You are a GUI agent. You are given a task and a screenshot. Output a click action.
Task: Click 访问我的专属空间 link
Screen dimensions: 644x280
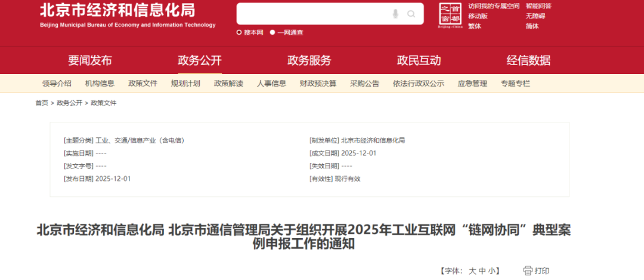[x=494, y=6]
